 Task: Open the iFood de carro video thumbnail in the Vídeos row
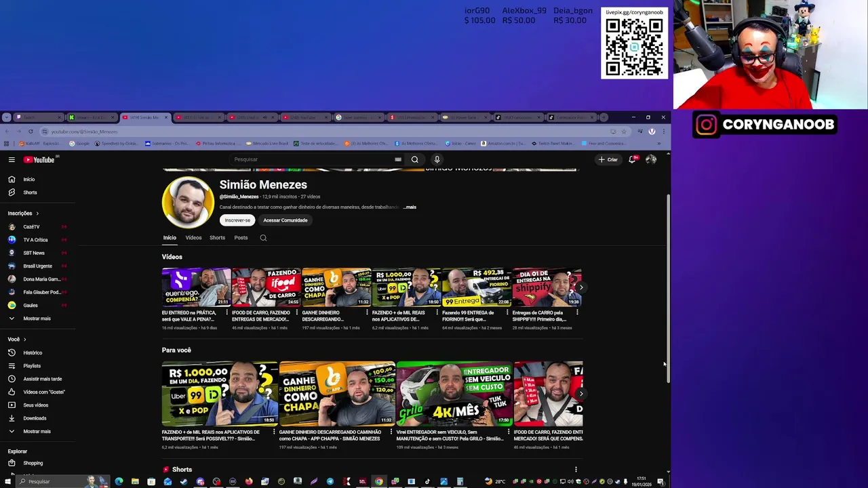click(266, 287)
